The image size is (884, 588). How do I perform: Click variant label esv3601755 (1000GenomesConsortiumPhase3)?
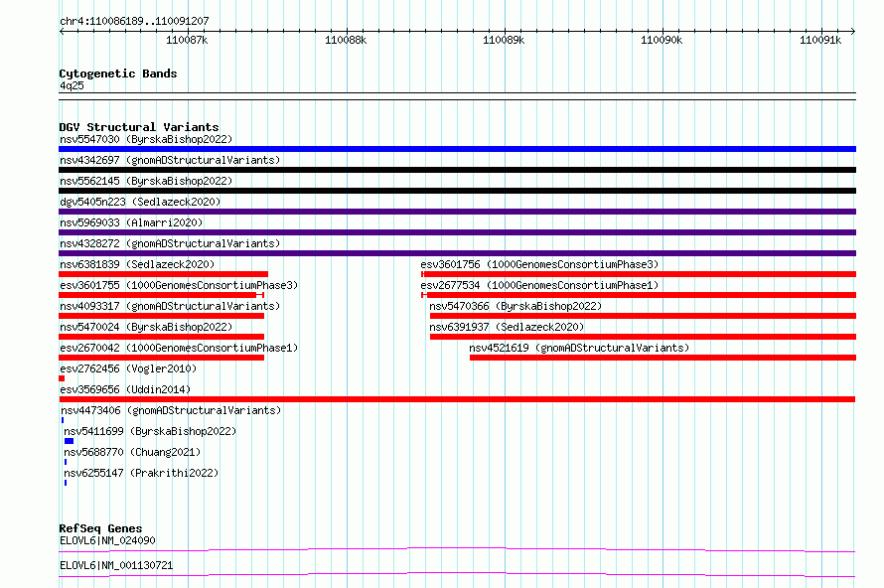pos(179,285)
